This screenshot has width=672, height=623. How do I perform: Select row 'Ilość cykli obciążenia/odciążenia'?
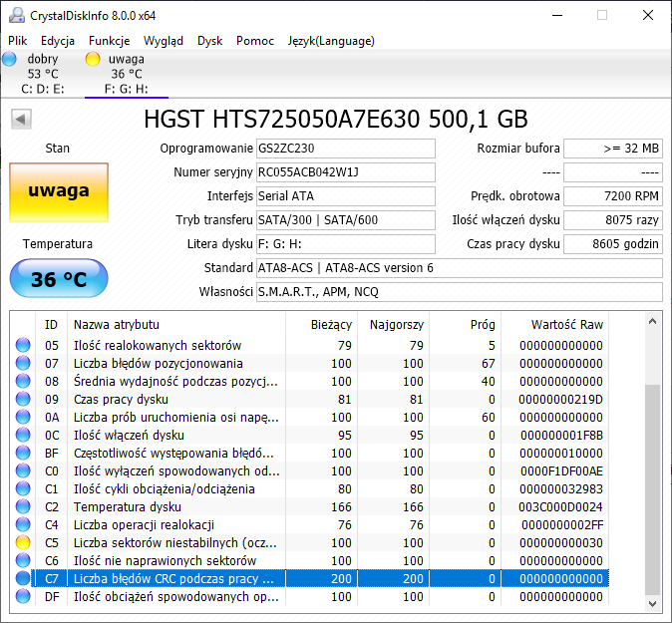pos(309,488)
